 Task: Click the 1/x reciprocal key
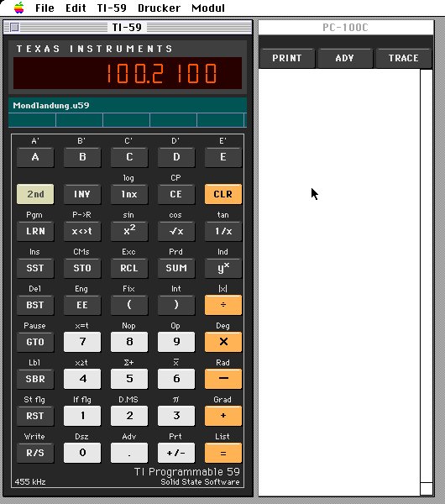pyautogui.click(x=223, y=231)
